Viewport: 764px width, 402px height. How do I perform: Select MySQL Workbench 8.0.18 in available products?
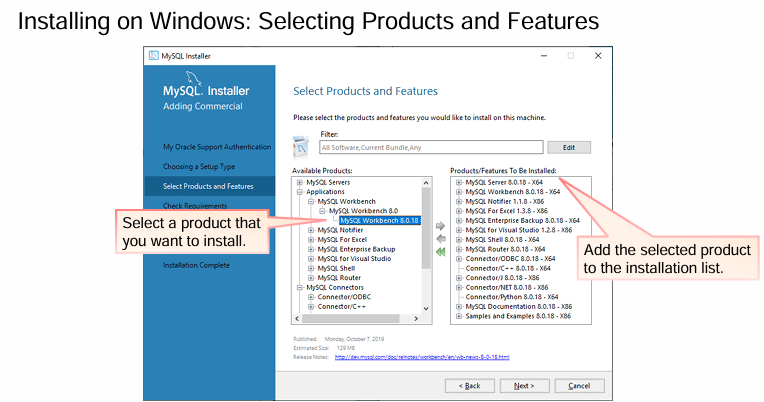click(378, 220)
